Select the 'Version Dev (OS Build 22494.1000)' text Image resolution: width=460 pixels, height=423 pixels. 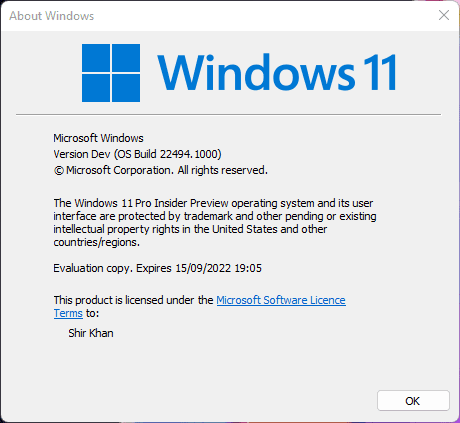[x=137, y=154]
